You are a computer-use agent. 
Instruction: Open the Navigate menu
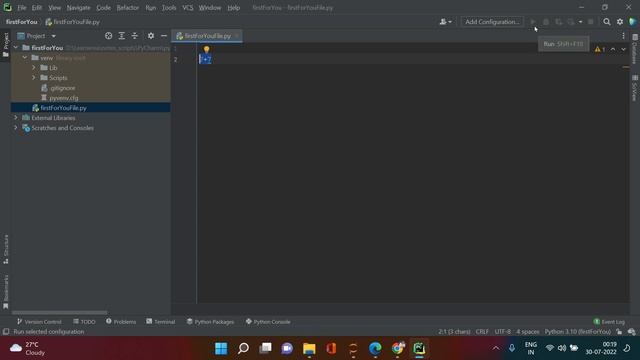point(78,7)
